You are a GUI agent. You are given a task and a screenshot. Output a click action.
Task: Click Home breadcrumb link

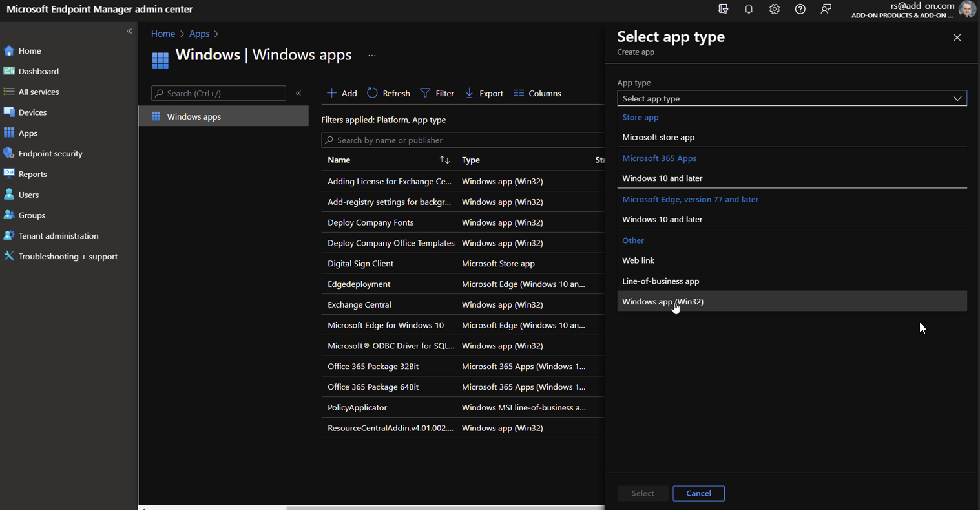[x=163, y=34]
